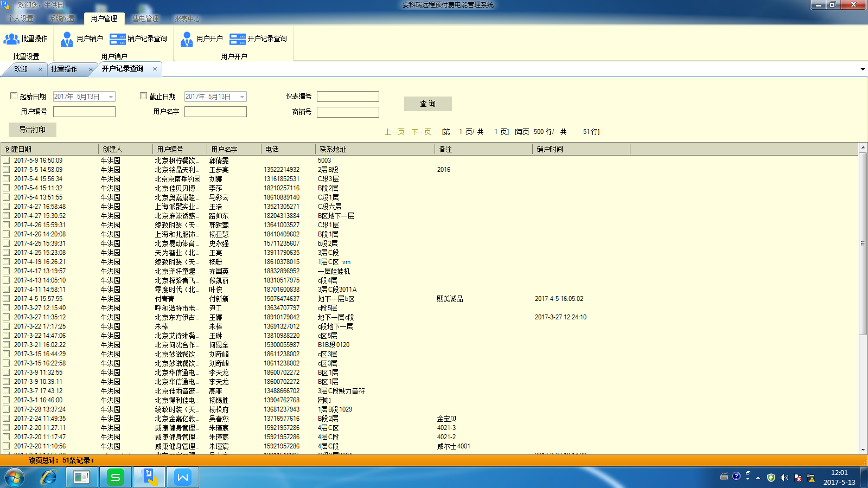868x488 pixels.
Task: Select user name 郭倩雯 cell
Action: [219, 160]
